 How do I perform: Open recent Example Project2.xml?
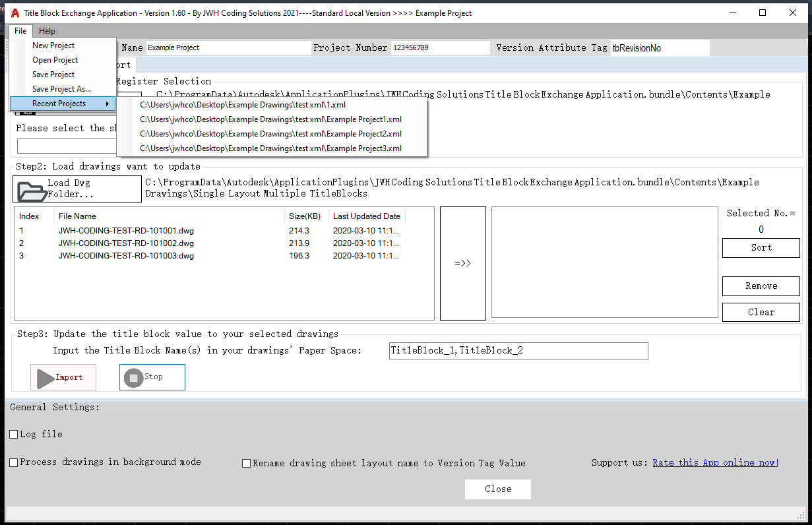click(x=272, y=134)
